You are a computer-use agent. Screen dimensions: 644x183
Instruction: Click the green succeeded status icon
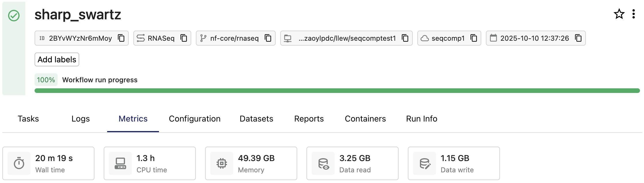pos(14,16)
